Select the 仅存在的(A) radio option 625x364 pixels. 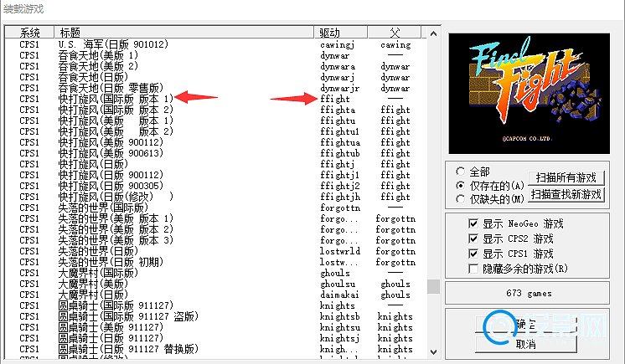(x=460, y=185)
